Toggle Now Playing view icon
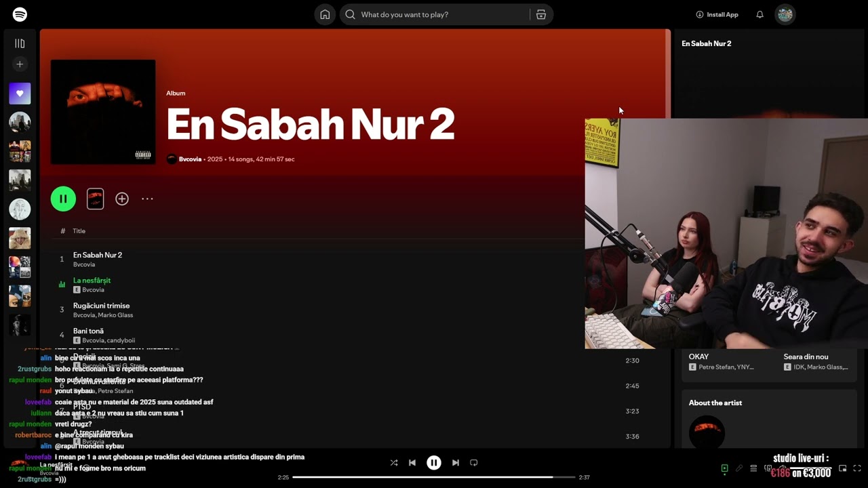 (x=724, y=468)
